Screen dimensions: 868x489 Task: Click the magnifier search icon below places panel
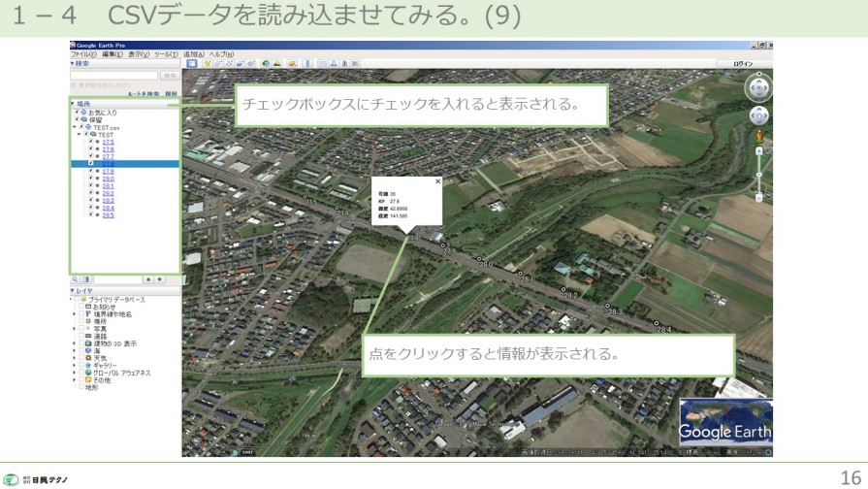pyautogui.click(x=75, y=279)
